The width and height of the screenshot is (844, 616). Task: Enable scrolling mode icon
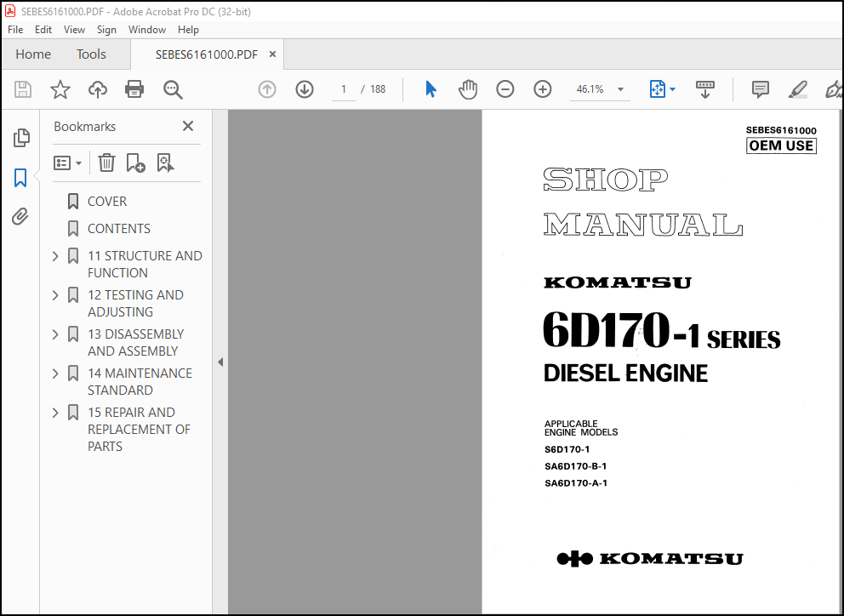click(705, 89)
